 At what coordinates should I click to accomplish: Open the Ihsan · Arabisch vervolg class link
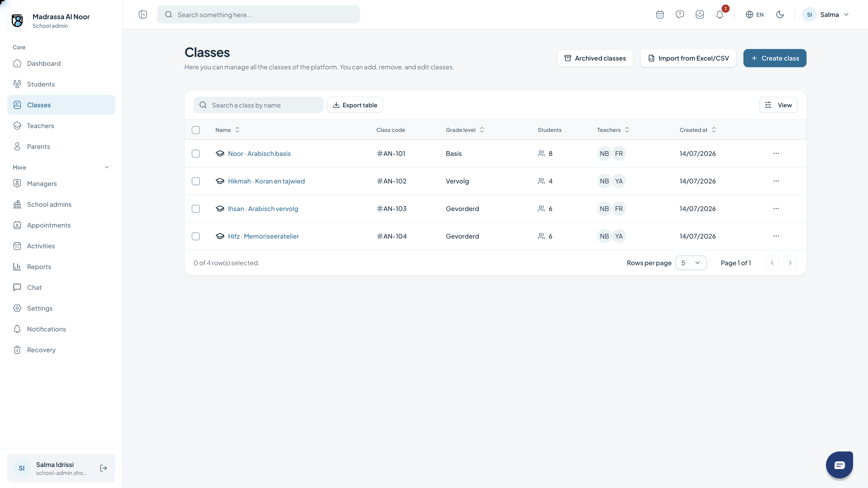click(x=263, y=209)
